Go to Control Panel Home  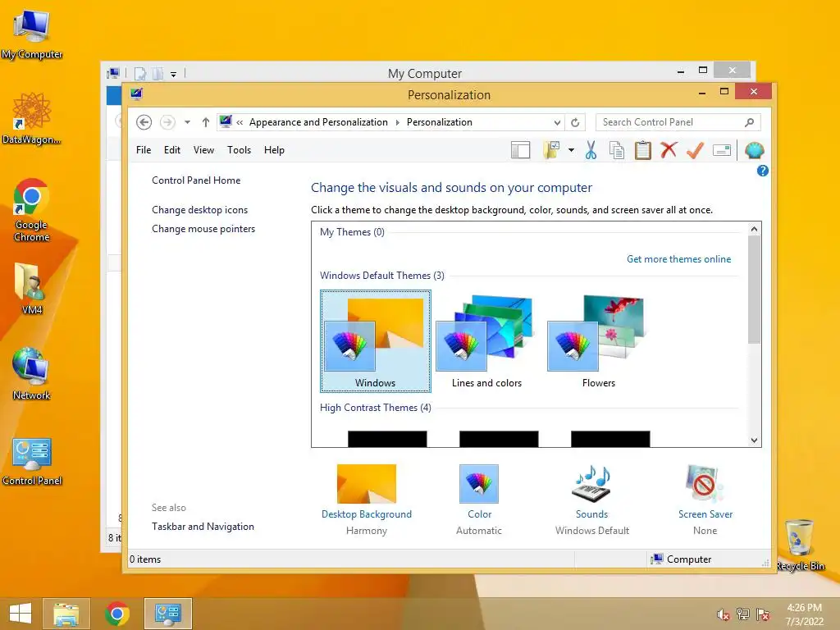pos(196,180)
